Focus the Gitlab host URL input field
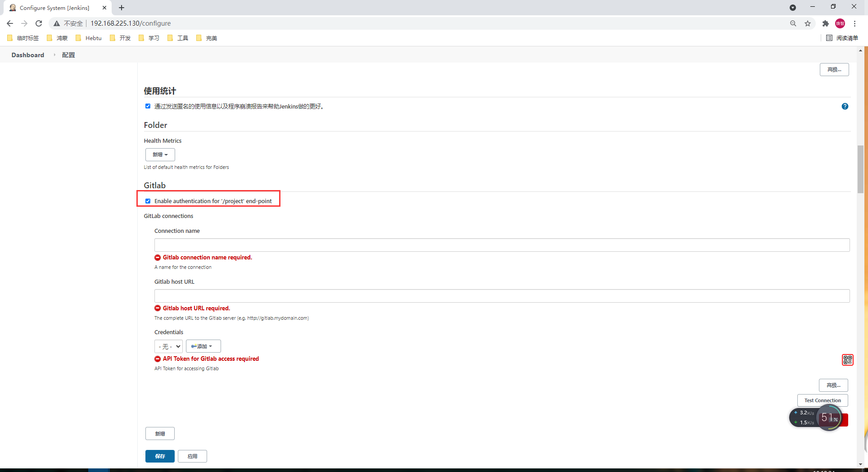The image size is (868, 472). click(x=502, y=296)
